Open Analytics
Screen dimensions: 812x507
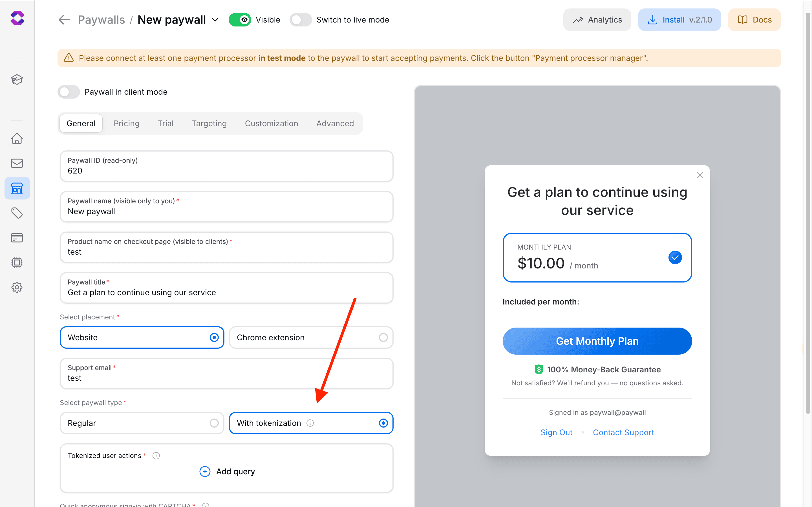pyautogui.click(x=597, y=19)
